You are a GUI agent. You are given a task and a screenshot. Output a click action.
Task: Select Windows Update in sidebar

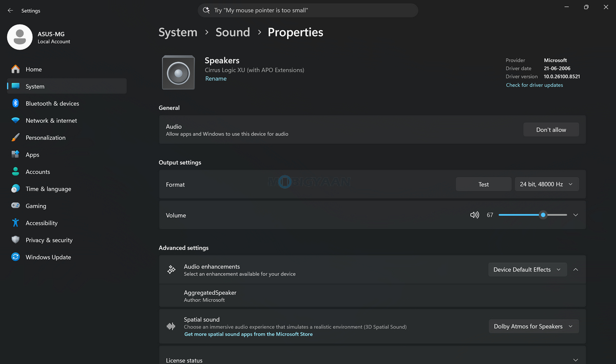click(x=67, y=257)
